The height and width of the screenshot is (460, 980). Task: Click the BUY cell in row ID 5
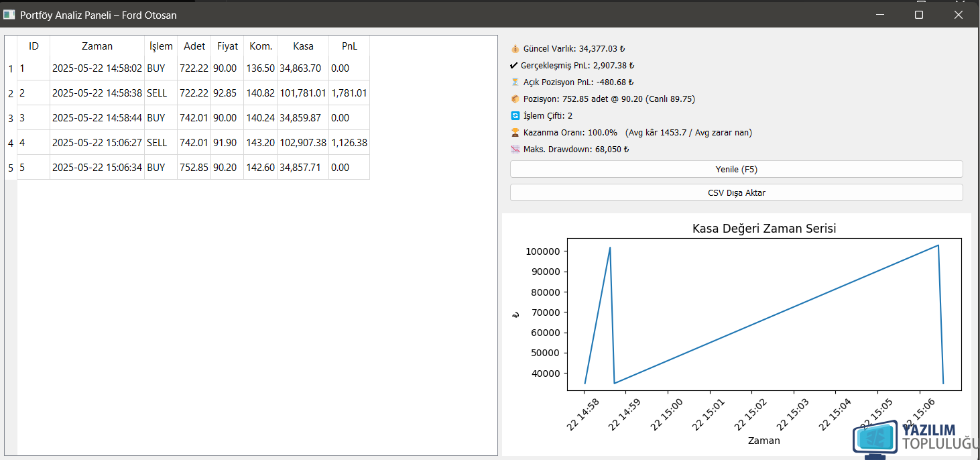[161, 168]
